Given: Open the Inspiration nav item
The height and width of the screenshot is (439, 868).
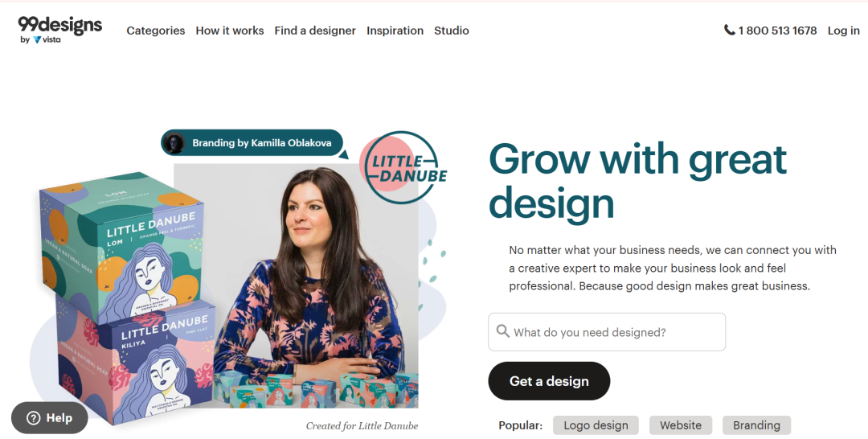Looking at the screenshot, I should click(395, 31).
